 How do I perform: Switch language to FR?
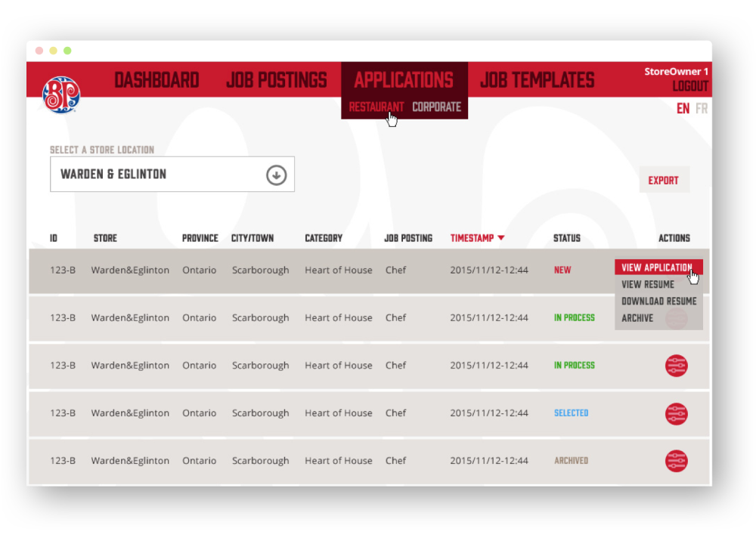702,109
